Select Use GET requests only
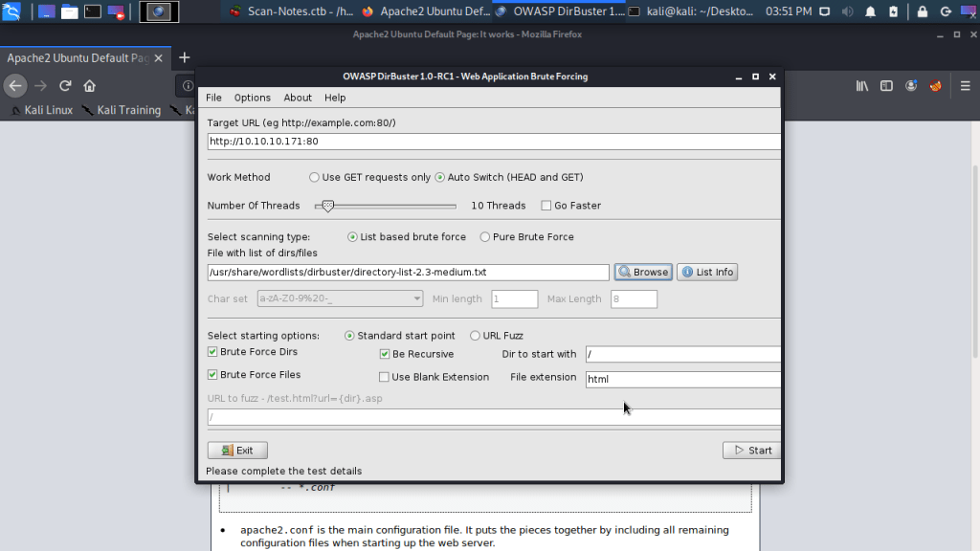This screenshot has width=980, height=551. (315, 177)
